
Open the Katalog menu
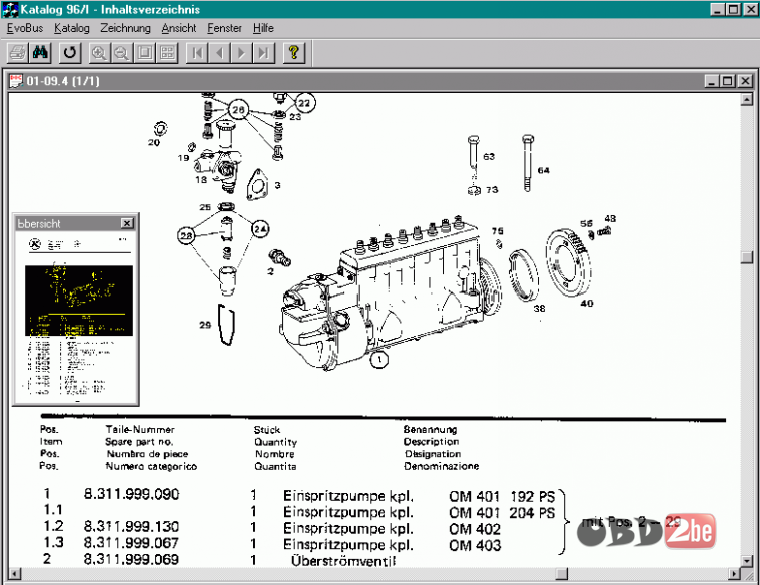point(72,28)
